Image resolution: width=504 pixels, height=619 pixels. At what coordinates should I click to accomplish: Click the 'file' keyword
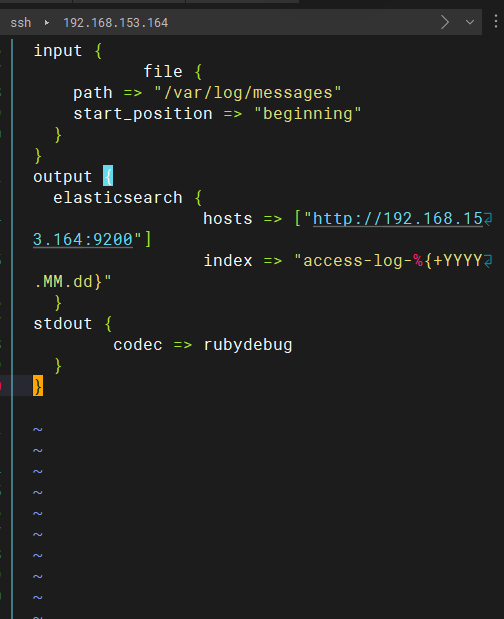pos(163,72)
